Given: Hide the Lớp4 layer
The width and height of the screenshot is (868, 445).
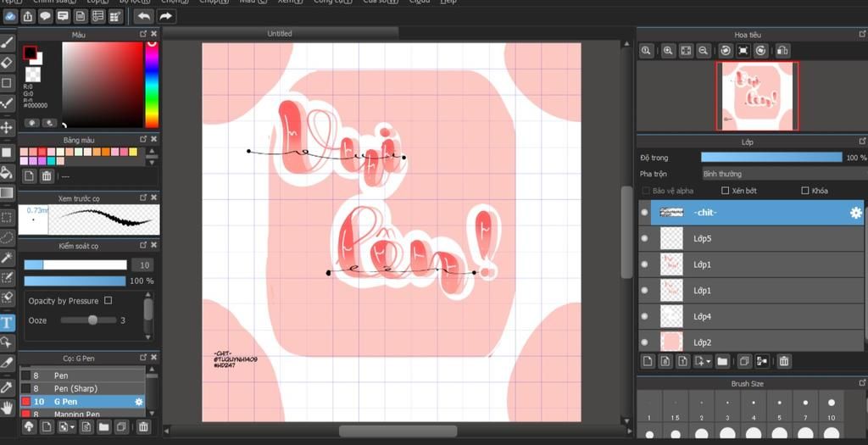Looking at the screenshot, I should [644, 316].
